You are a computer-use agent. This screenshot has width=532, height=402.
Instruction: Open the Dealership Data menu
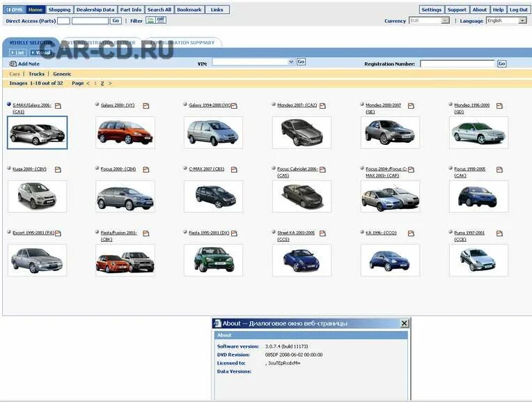[95, 10]
